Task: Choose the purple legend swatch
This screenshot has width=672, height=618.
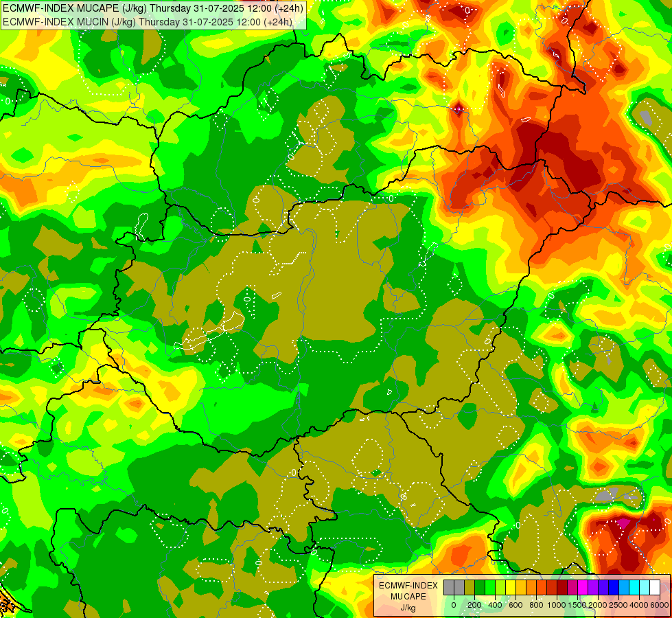Action: [593, 587]
